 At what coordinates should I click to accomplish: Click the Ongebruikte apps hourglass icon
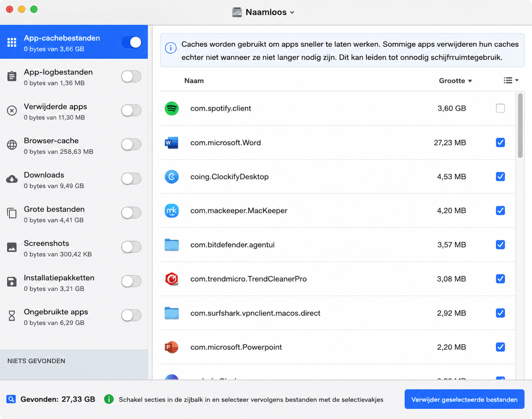click(12, 316)
